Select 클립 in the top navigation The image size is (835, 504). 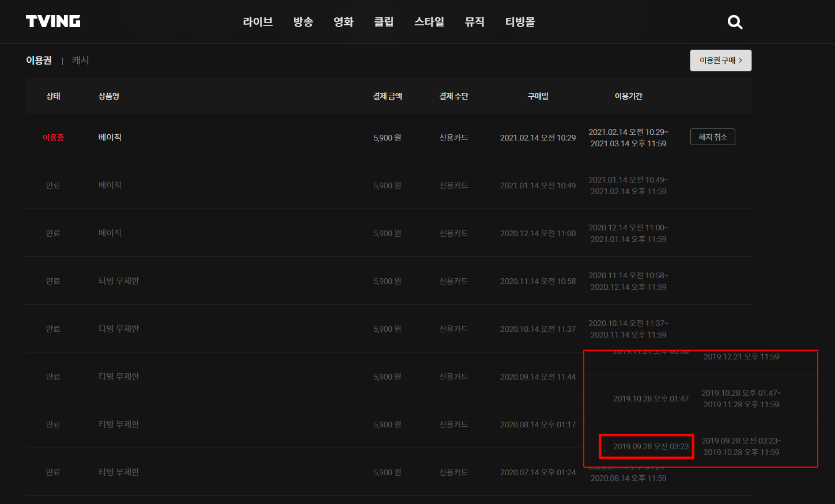[384, 22]
